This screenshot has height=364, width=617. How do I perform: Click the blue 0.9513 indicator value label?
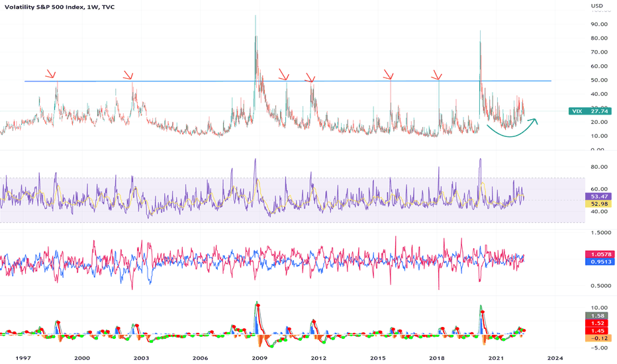click(600, 261)
